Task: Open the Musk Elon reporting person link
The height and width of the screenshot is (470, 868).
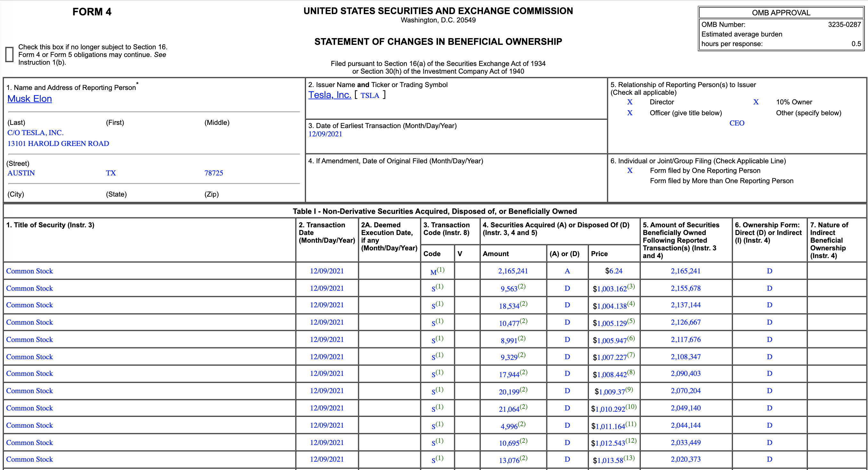Action: (x=30, y=99)
